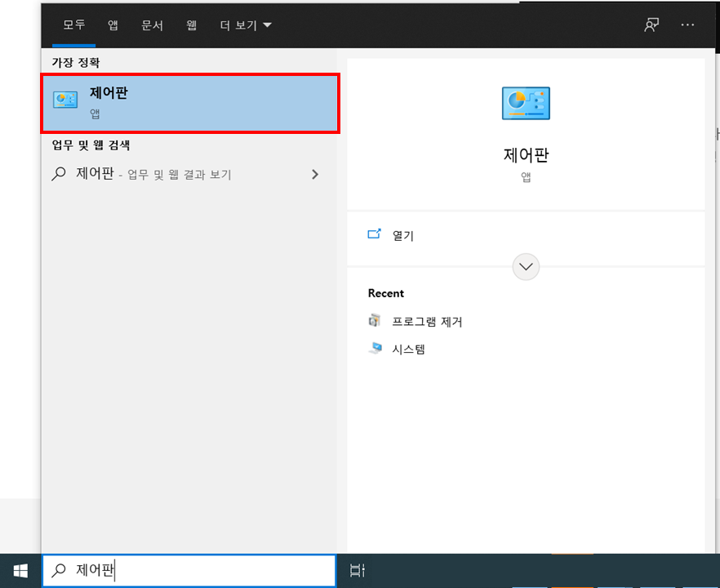Screen dimensions: 720x588
Task: Open recent item 시스템
Action: [x=408, y=350]
